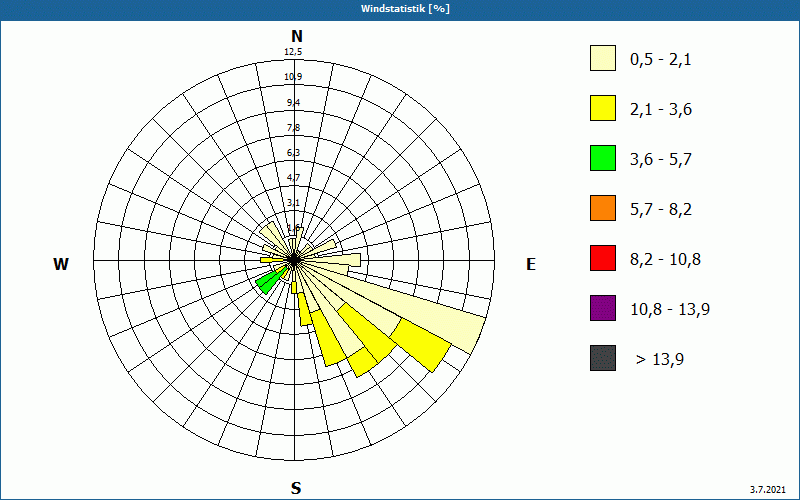Click the legend label "5,7 - 8,2"
Image resolution: width=800 pixels, height=500 pixels.
click(x=661, y=210)
